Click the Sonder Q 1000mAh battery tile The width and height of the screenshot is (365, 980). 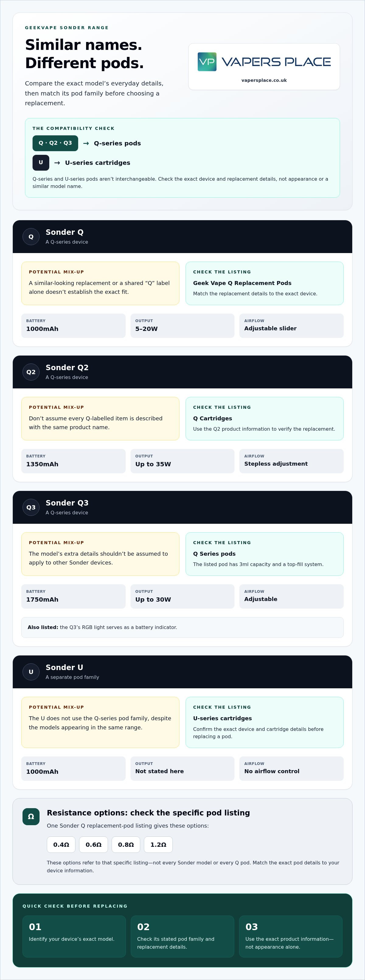(x=73, y=326)
